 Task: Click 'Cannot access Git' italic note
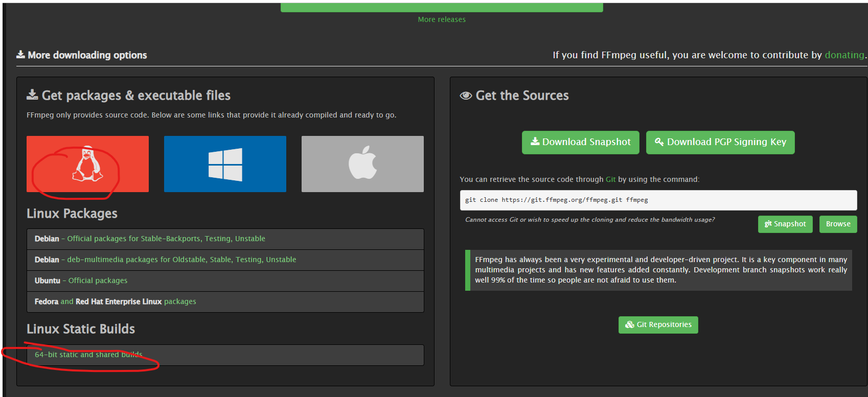(590, 220)
